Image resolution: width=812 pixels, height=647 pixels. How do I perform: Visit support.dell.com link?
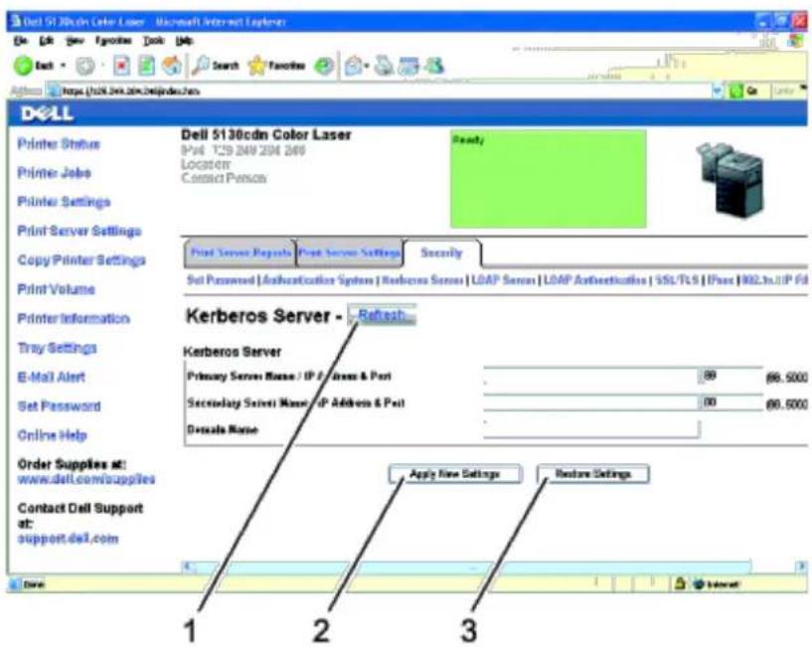(x=68, y=539)
